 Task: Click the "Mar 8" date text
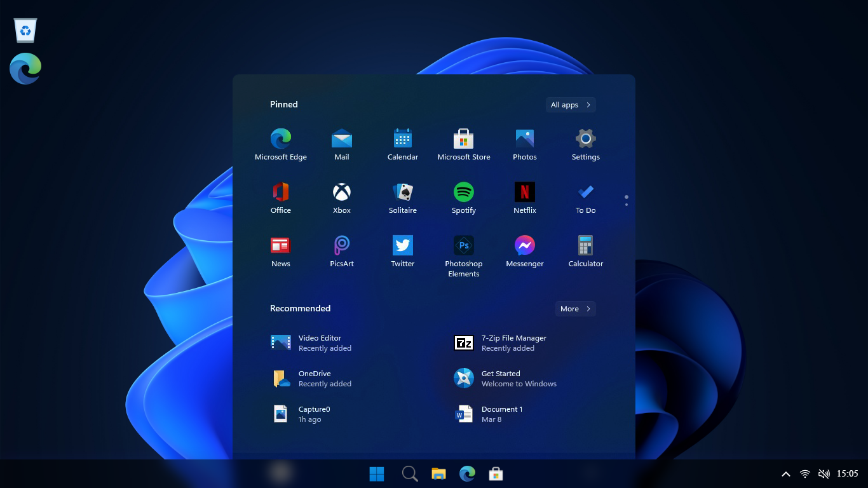click(492, 419)
